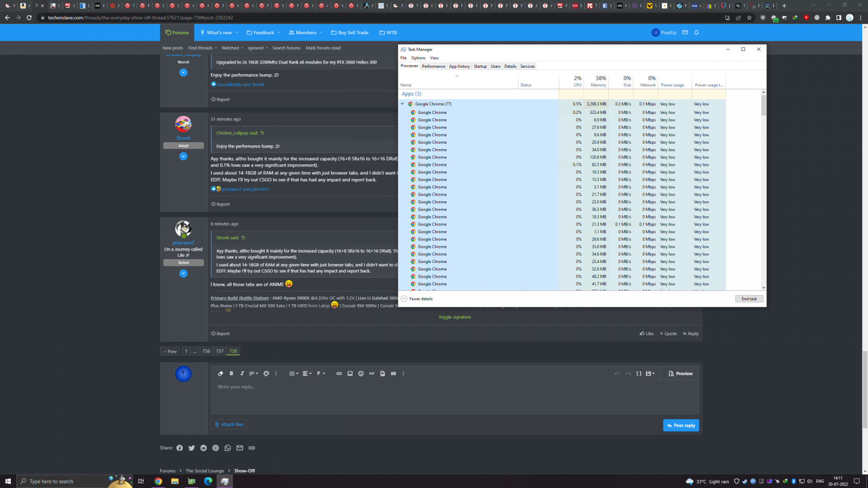
Task: Click Preview button in the reply editor
Action: click(x=680, y=374)
